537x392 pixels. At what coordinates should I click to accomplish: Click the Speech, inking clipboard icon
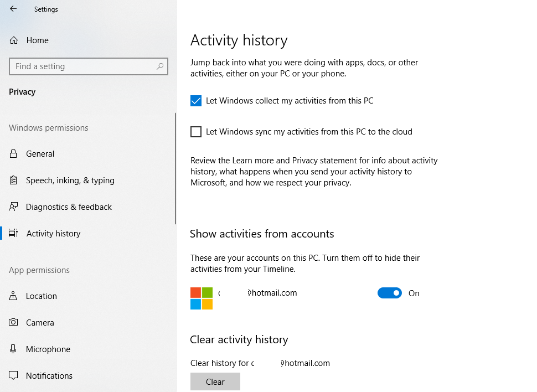tap(13, 180)
